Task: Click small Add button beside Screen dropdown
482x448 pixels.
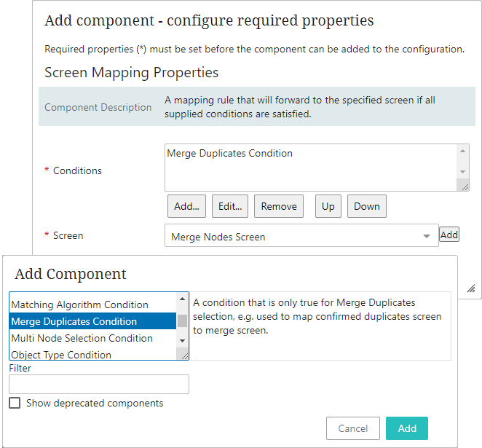Action: click(449, 235)
